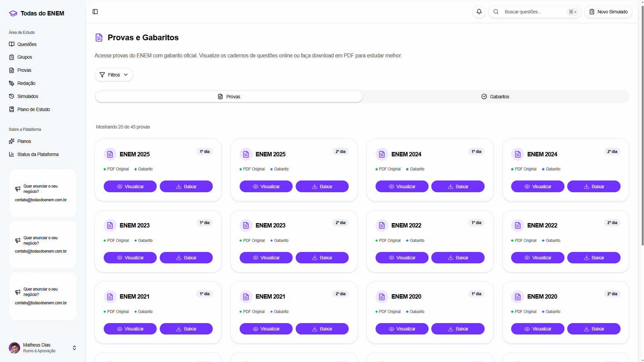
Task: Click the Questões book icon
Action: click(12, 44)
